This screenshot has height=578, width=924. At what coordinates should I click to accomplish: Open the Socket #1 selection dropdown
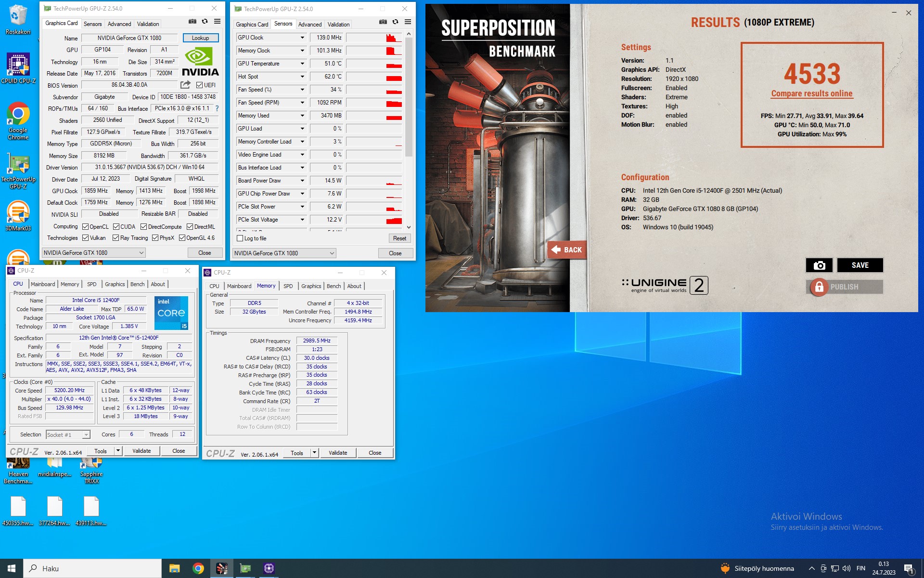pyautogui.click(x=68, y=435)
